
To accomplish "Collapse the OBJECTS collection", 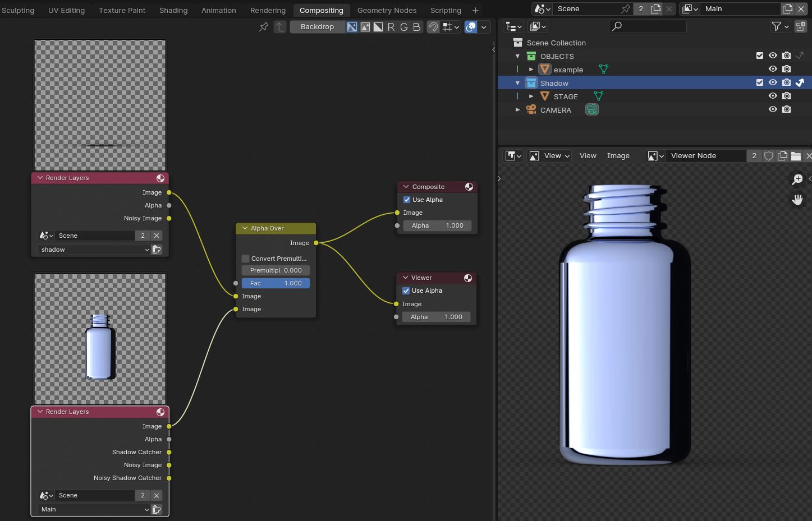I will click(x=517, y=56).
